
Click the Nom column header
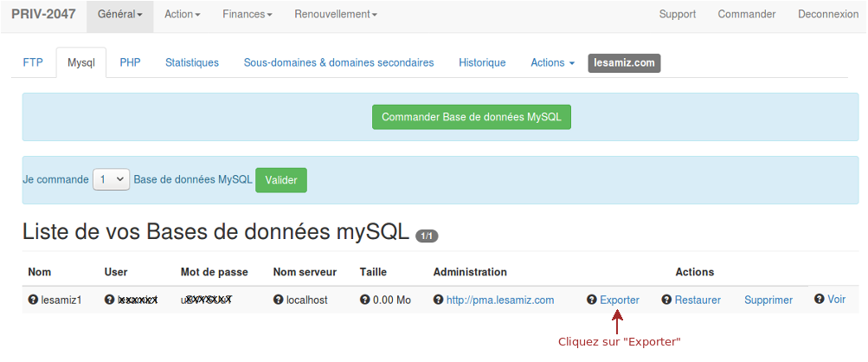click(x=39, y=272)
